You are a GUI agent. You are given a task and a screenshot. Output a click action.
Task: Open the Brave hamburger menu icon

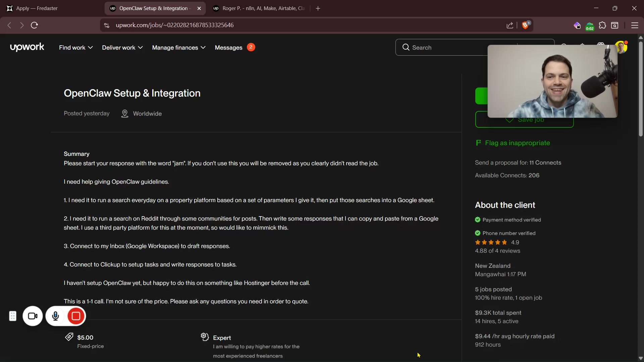(x=635, y=25)
